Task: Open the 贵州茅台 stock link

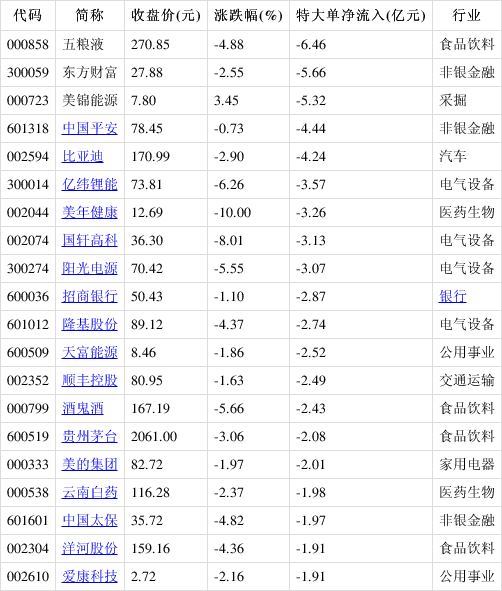Action: (x=90, y=436)
